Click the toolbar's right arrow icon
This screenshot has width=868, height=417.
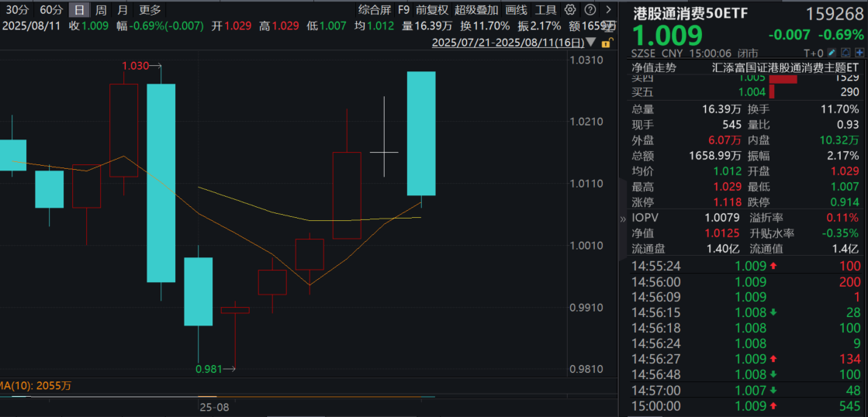pos(609,10)
